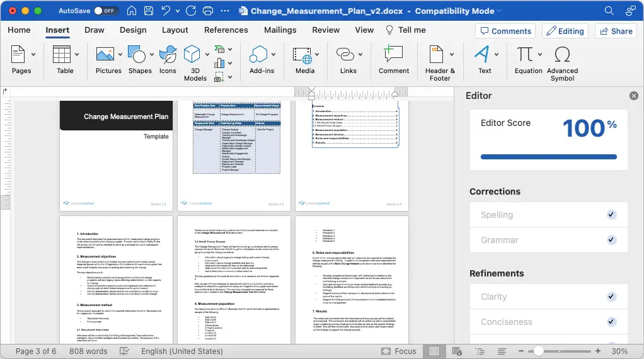Expand the Equation dropdown arrow
Screen dimensions: 644x359
[540, 54]
